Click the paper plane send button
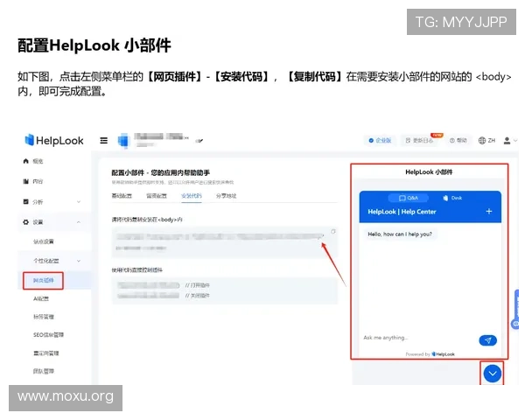This screenshot has width=525, height=420. click(488, 340)
